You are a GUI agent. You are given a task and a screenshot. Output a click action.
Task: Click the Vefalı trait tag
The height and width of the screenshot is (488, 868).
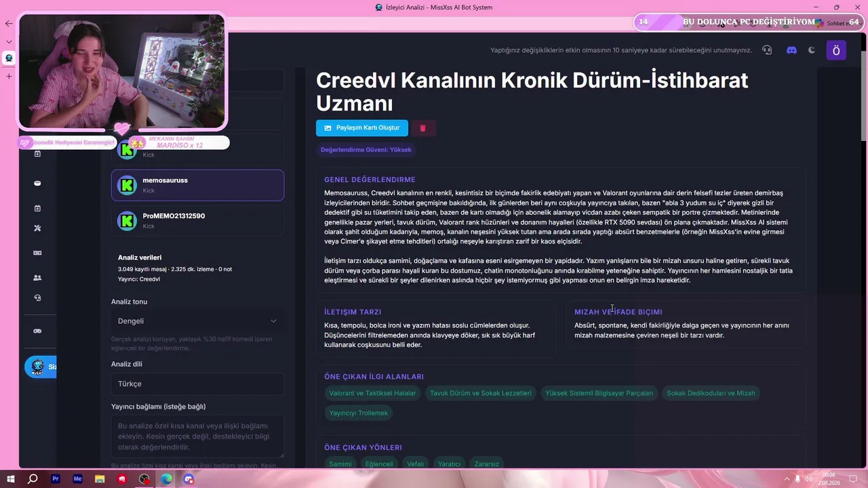[415, 464]
